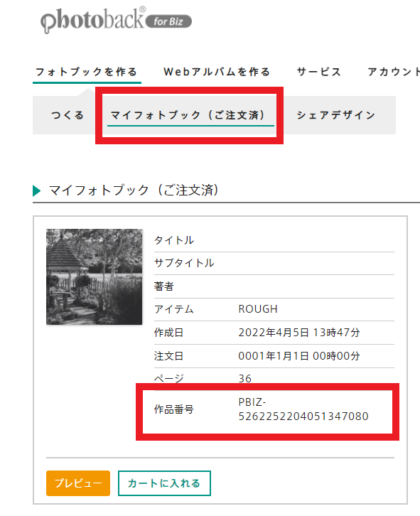This screenshot has height=516, width=420.
Task: Click the ROUGH item value
Action: (x=258, y=309)
